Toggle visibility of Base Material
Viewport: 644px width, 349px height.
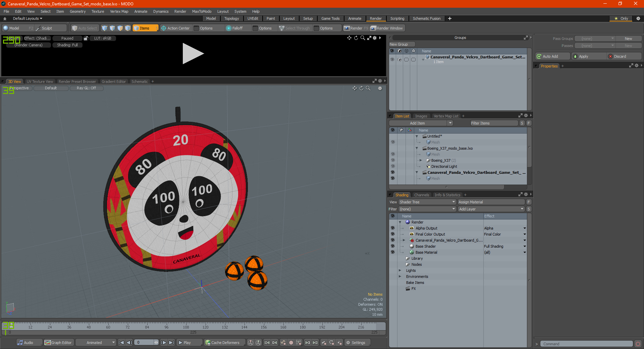click(392, 252)
